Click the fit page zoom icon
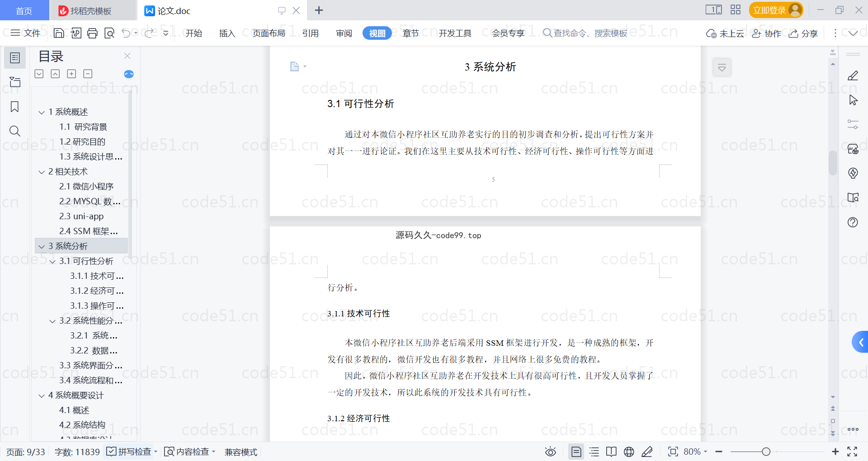Image resolution: width=868 pixels, height=461 pixels. point(673,452)
